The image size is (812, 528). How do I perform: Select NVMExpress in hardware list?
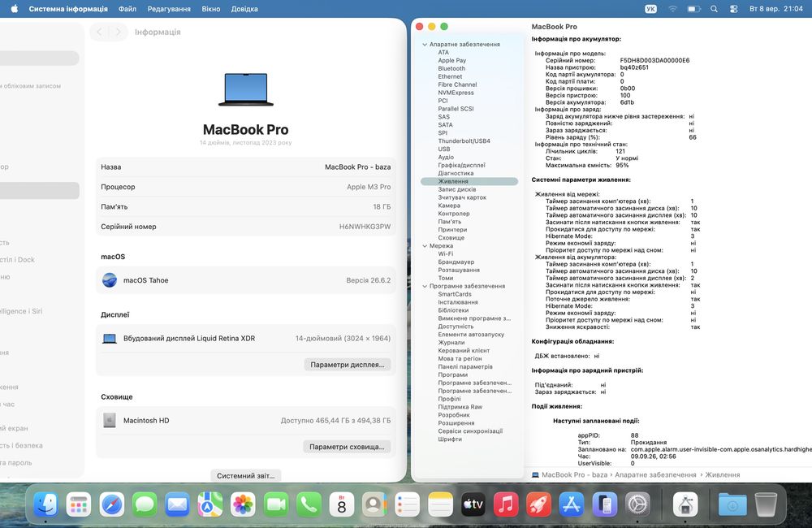(456, 93)
